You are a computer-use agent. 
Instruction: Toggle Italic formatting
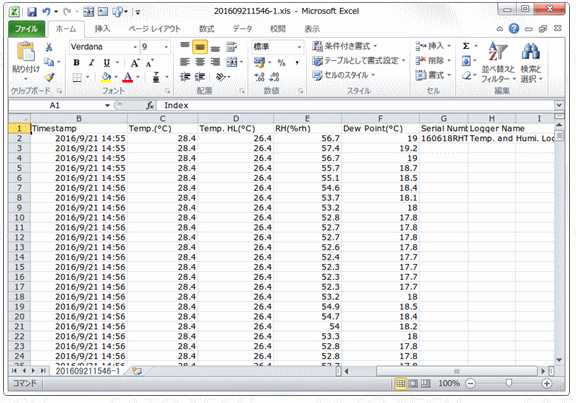tap(91, 63)
